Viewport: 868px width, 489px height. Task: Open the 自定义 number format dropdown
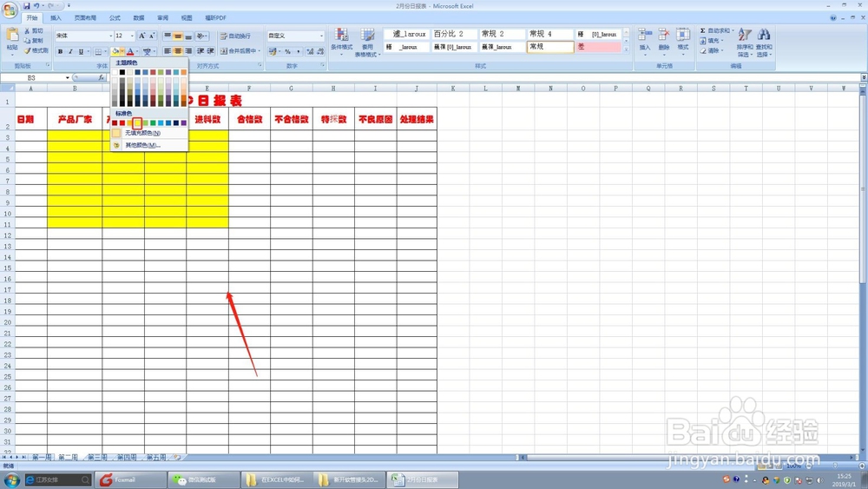tap(321, 36)
